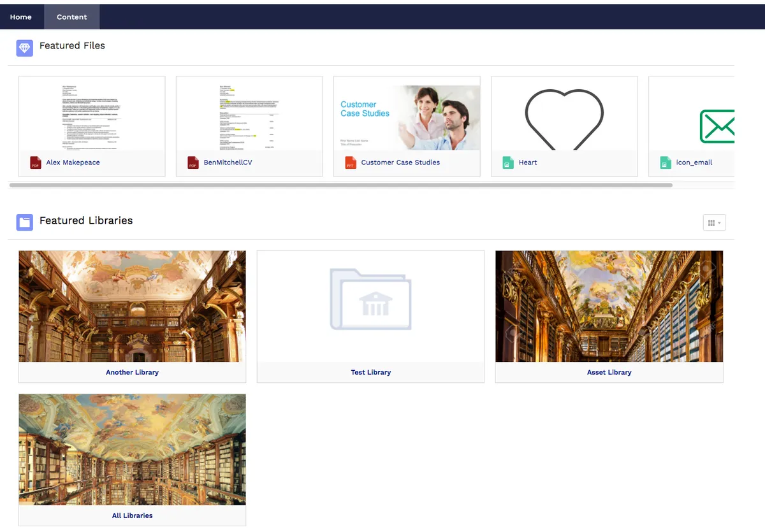The image size is (765, 532).
Task: Click the green envelope icon_email thumbnail
Action: [717, 126]
